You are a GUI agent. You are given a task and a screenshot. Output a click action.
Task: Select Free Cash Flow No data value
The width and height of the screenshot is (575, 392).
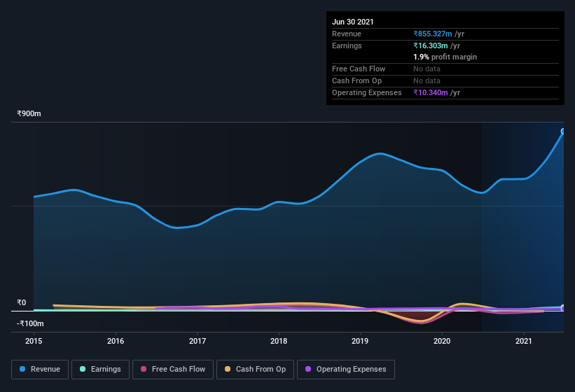pyautogui.click(x=427, y=69)
